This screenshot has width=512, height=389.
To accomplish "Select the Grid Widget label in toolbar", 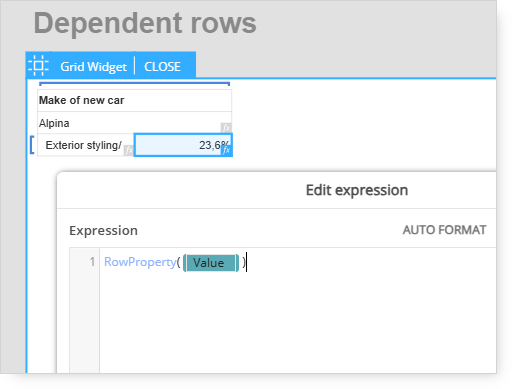I will click(93, 67).
